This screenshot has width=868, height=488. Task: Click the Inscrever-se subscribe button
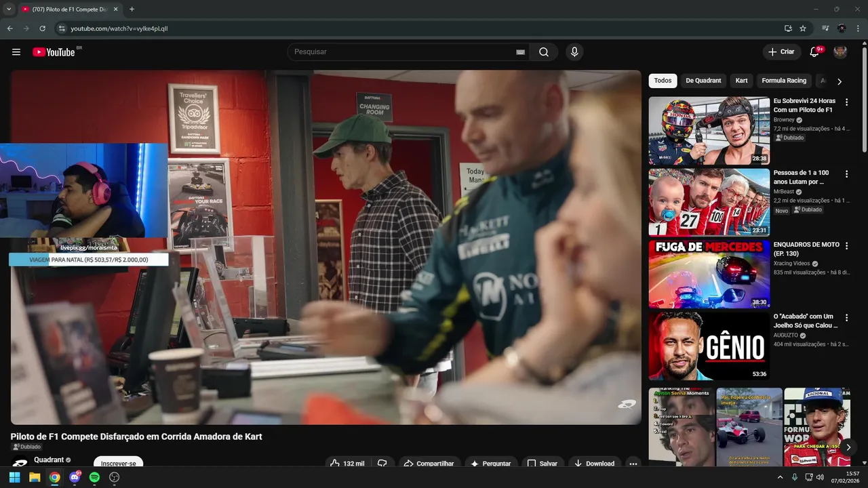pyautogui.click(x=118, y=463)
